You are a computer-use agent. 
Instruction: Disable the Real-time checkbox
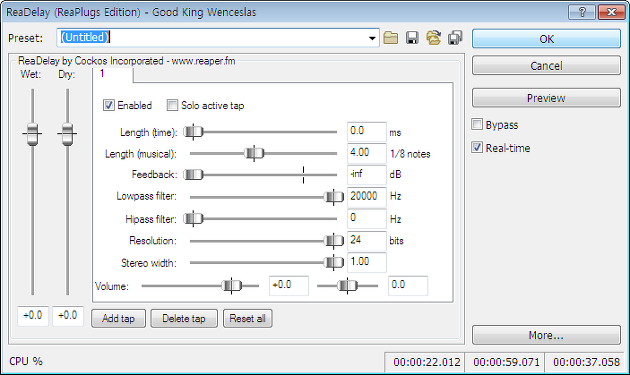tap(477, 148)
